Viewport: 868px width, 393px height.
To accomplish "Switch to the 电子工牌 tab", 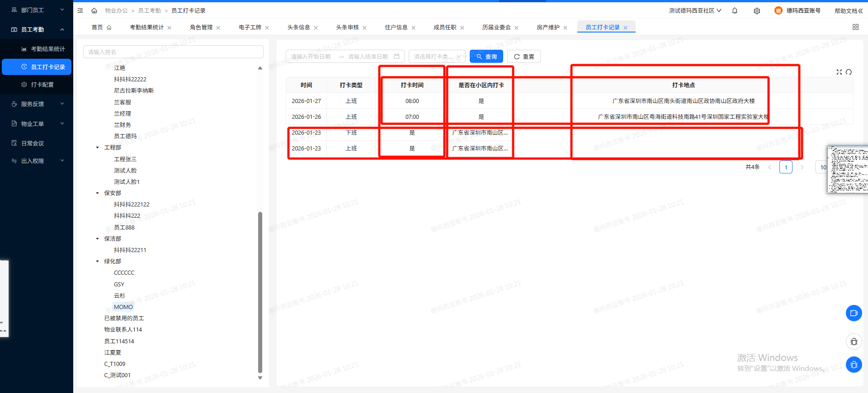I will click(250, 28).
